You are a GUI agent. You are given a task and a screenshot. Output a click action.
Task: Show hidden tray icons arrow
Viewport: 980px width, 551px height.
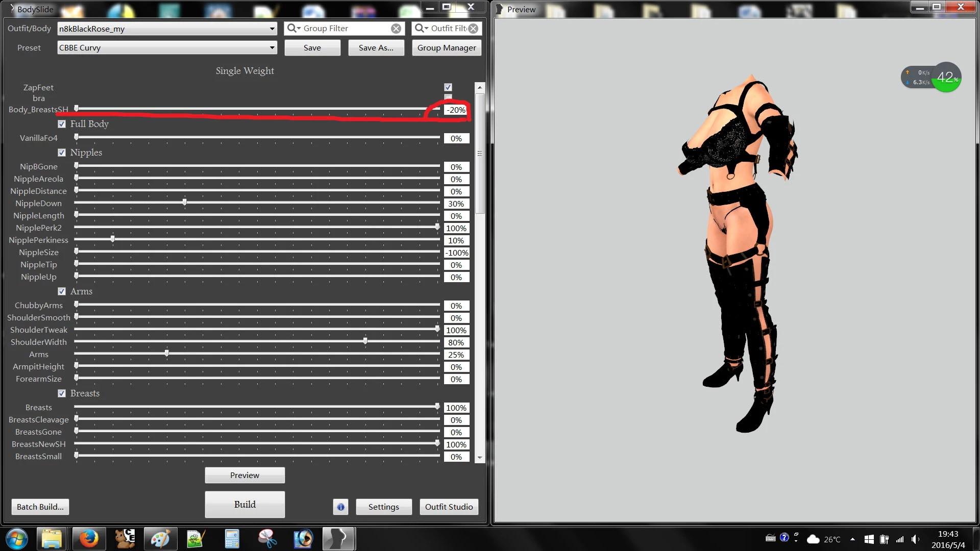coord(852,539)
